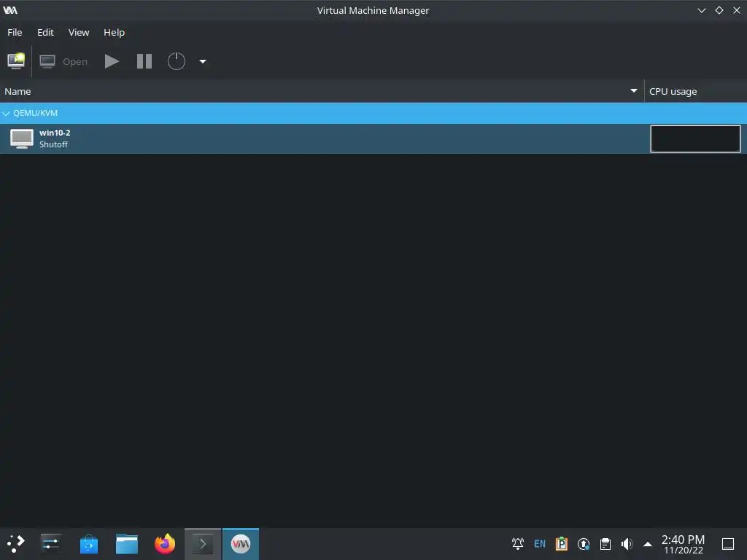Click the Shutoff status text
747x560 pixels.
click(x=53, y=144)
